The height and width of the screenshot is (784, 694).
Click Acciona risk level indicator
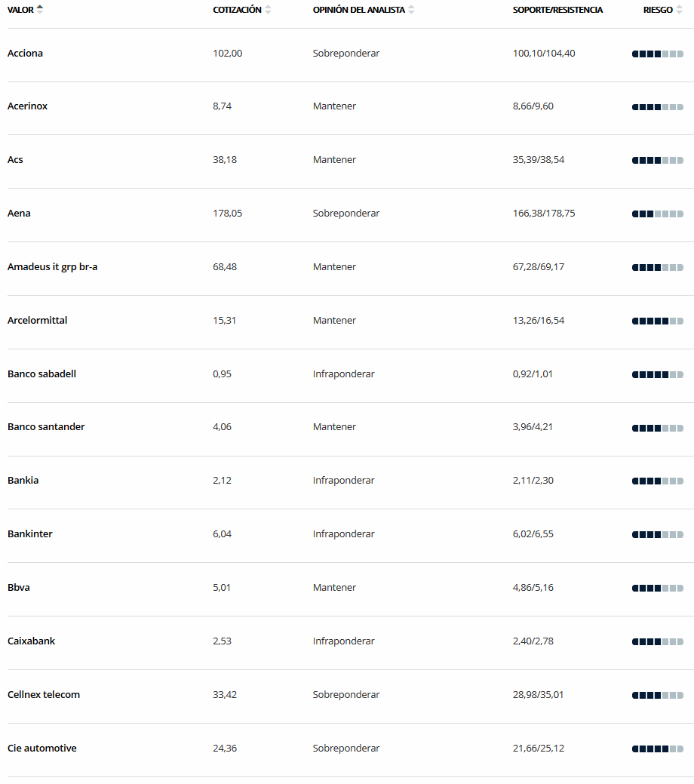(x=658, y=54)
